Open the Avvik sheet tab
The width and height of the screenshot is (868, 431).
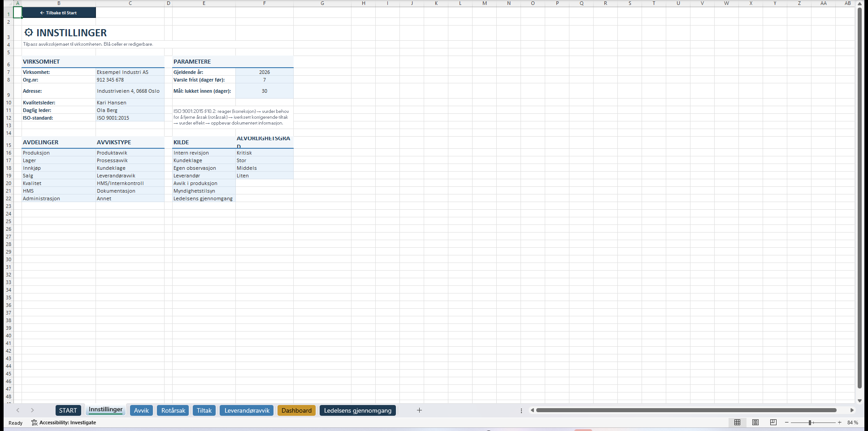tap(141, 410)
